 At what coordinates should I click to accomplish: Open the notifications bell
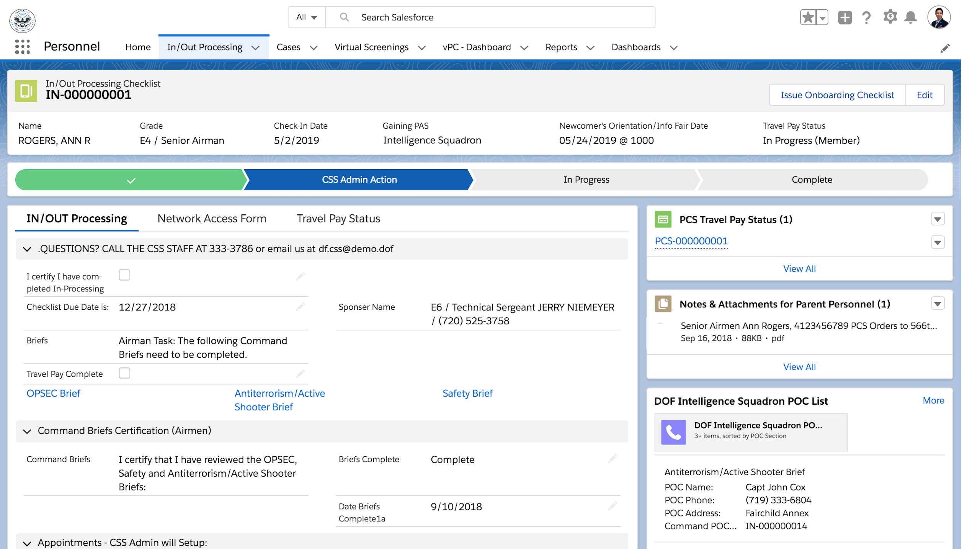911,17
